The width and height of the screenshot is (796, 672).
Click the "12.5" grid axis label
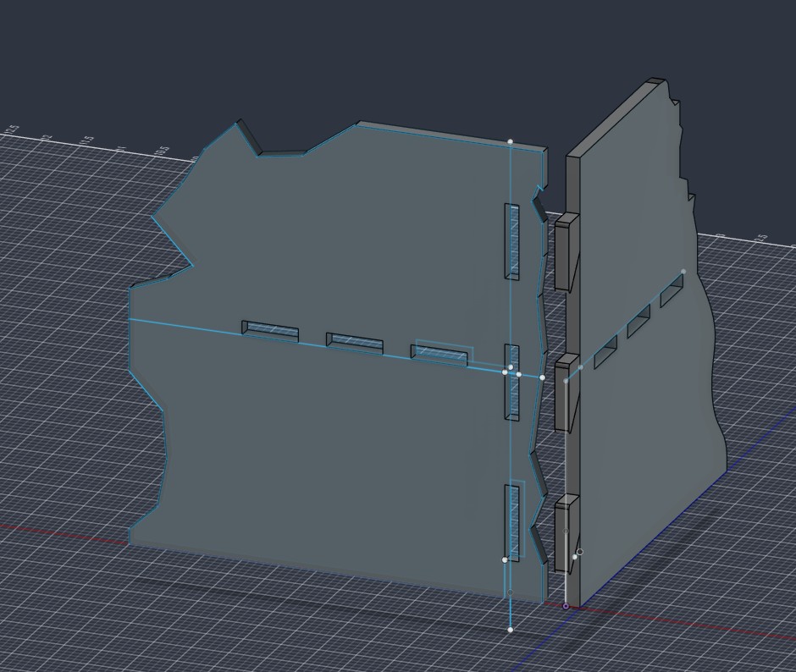click(11, 130)
